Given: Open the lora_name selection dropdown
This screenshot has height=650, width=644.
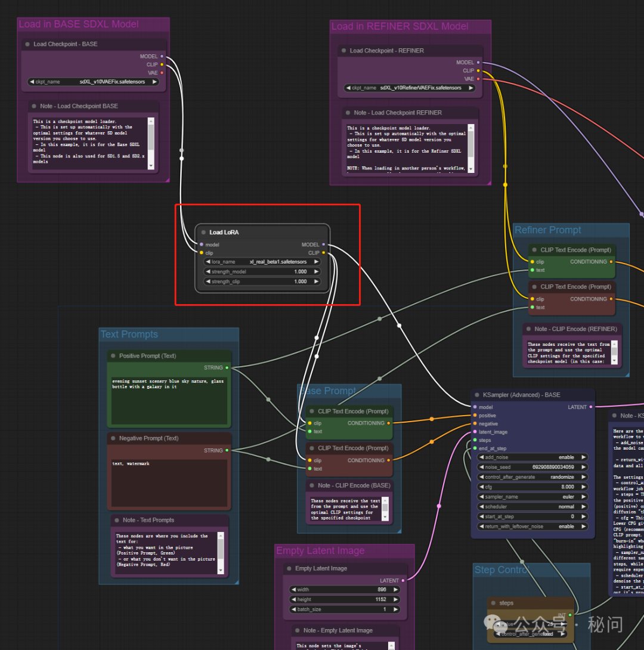Looking at the screenshot, I should pos(262,262).
